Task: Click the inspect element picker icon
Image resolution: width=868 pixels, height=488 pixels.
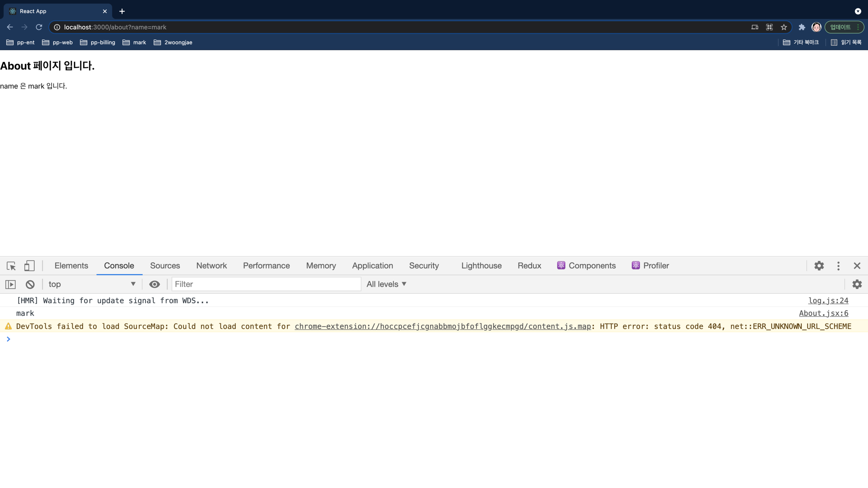Action: pyautogui.click(x=11, y=266)
